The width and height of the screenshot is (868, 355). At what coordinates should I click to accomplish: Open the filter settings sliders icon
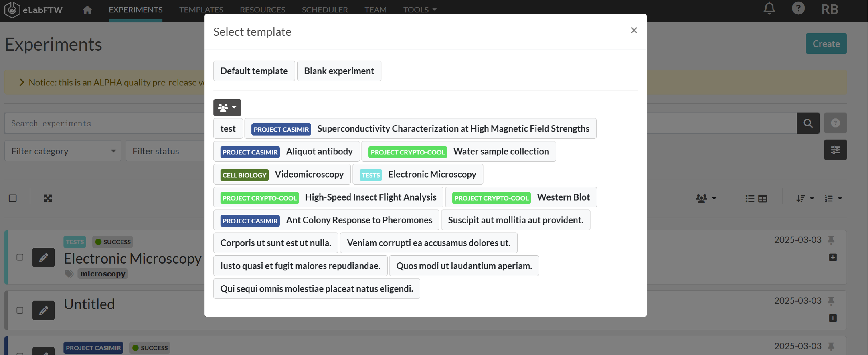835,150
